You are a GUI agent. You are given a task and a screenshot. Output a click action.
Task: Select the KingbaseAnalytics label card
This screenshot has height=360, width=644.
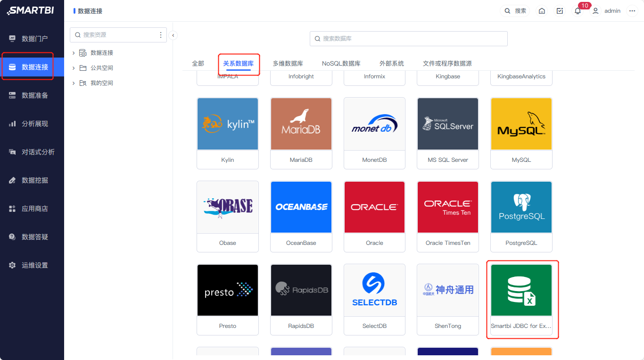pyautogui.click(x=521, y=78)
